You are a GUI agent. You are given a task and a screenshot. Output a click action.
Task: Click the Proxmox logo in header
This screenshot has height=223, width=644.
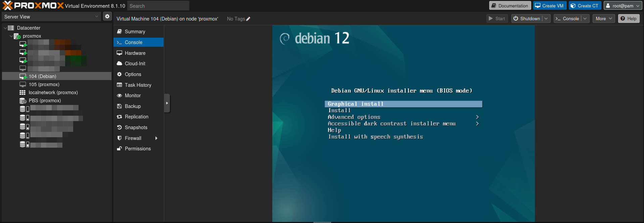pyautogui.click(x=33, y=6)
